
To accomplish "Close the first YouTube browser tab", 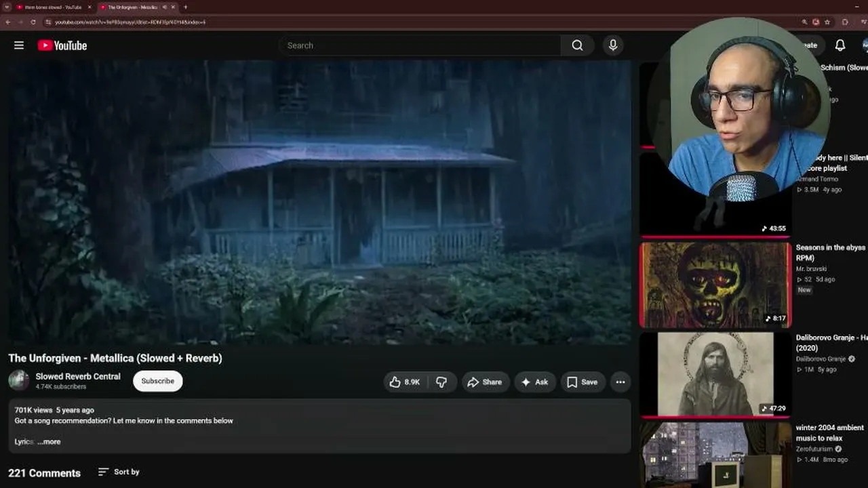I will [88, 7].
